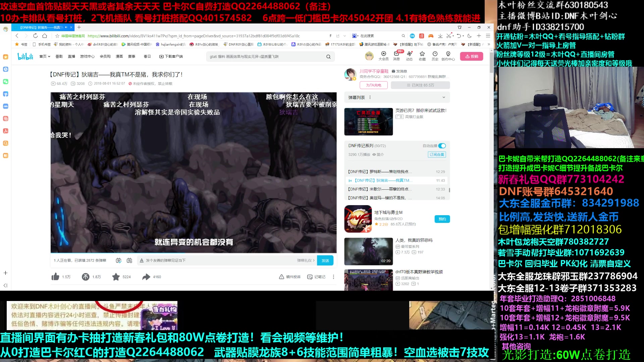Open a new browser tab
Image resolution: width=644 pixels, height=362 pixels.
pyautogui.click(x=79, y=27)
